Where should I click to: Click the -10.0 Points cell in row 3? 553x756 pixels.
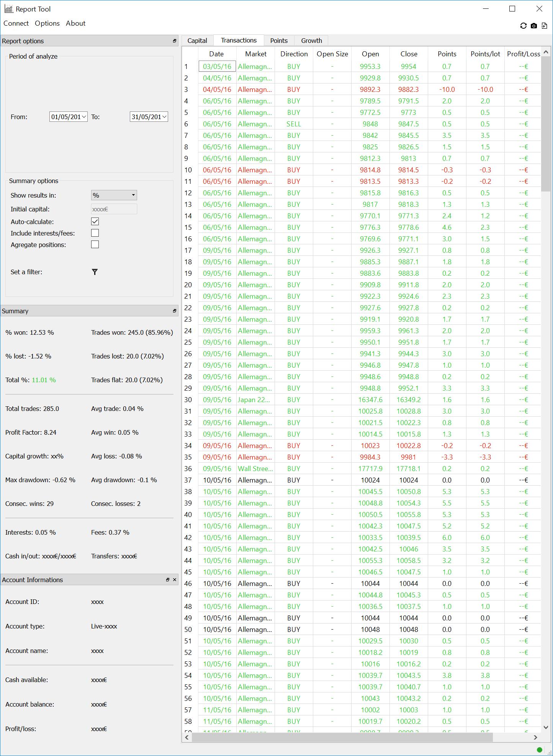[x=447, y=90]
